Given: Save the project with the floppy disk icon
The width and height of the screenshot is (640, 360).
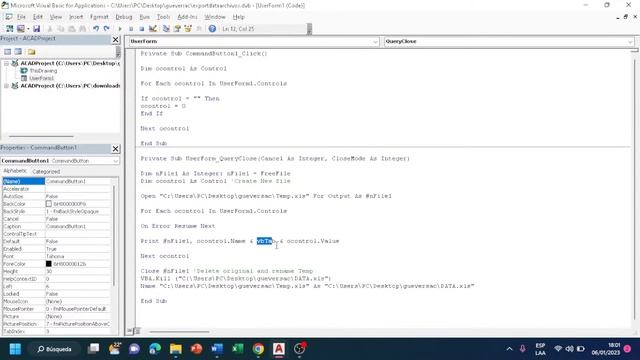Looking at the screenshot, I should pyautogui.click(x=36, y=29).
